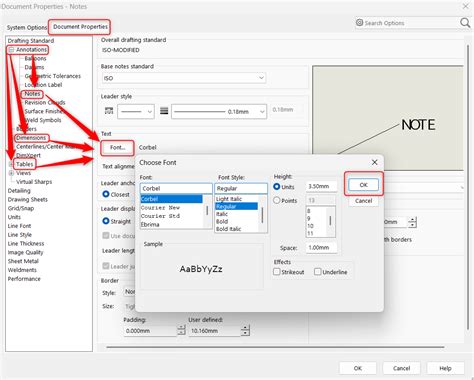Click the Font name input field
The height and width of the screenshot is (380, 474).
coord(176,188)
